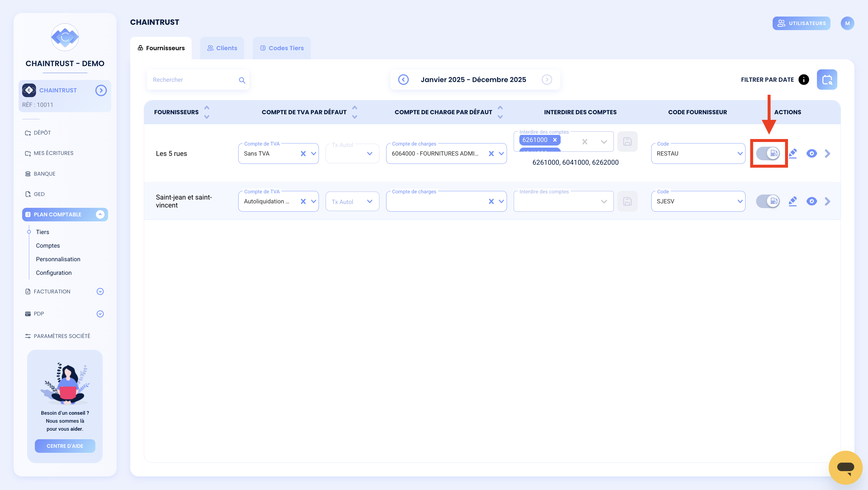The image size is (868, 490).
Task: Open Compte de TVA dropdown for Les 5 rues
Action: click(313, 154)
